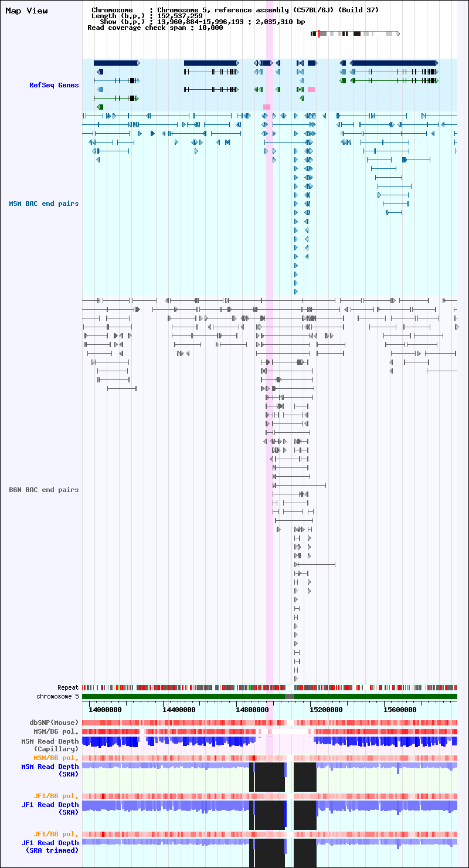Screen dimensions: 469x868
Task: Click orange MSM/B6 pol. label above MSM Read Depth (SRA)
Action: [x=56, y=758]
